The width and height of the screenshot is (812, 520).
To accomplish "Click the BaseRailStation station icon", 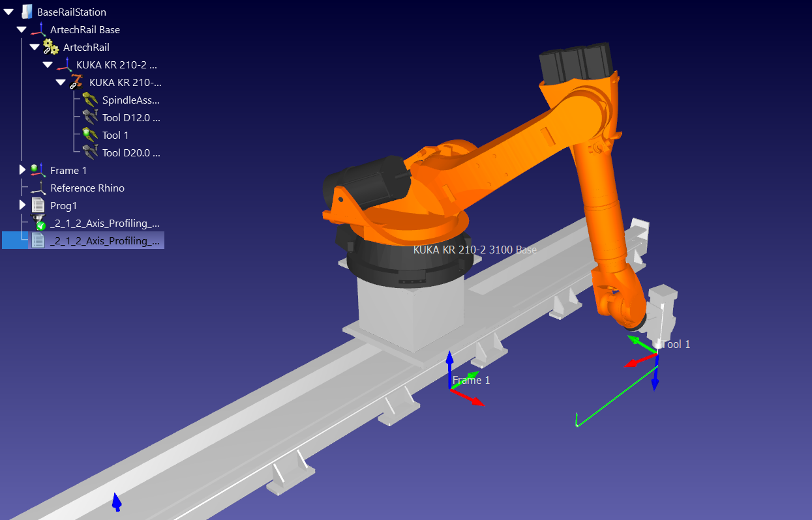I will point(27,12).
